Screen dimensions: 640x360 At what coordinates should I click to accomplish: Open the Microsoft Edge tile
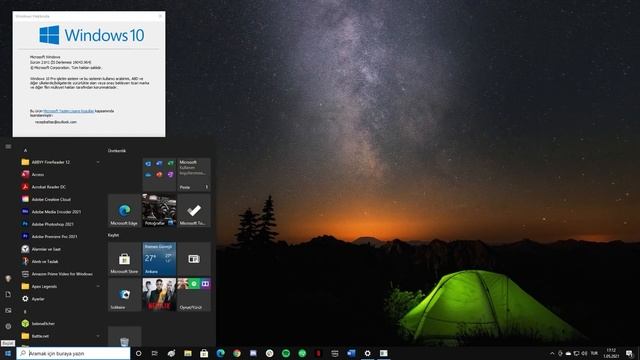click(124, 211)
